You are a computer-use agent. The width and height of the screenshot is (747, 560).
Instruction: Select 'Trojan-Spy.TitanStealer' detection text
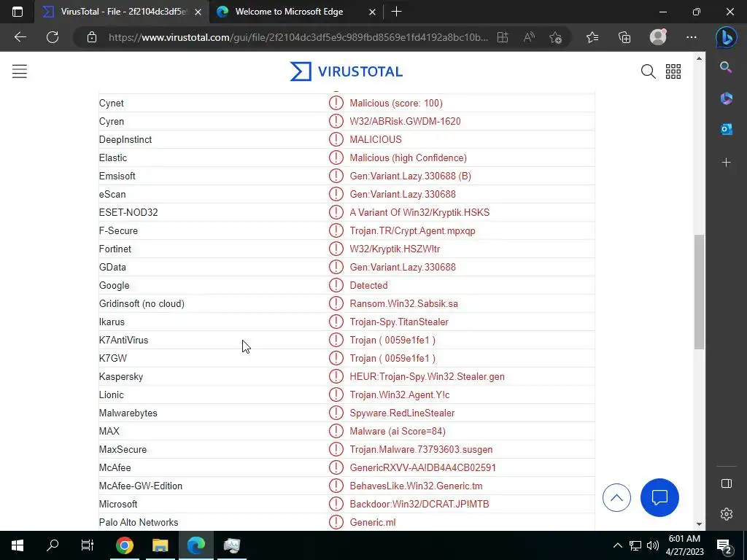click(x=399, y=322)
